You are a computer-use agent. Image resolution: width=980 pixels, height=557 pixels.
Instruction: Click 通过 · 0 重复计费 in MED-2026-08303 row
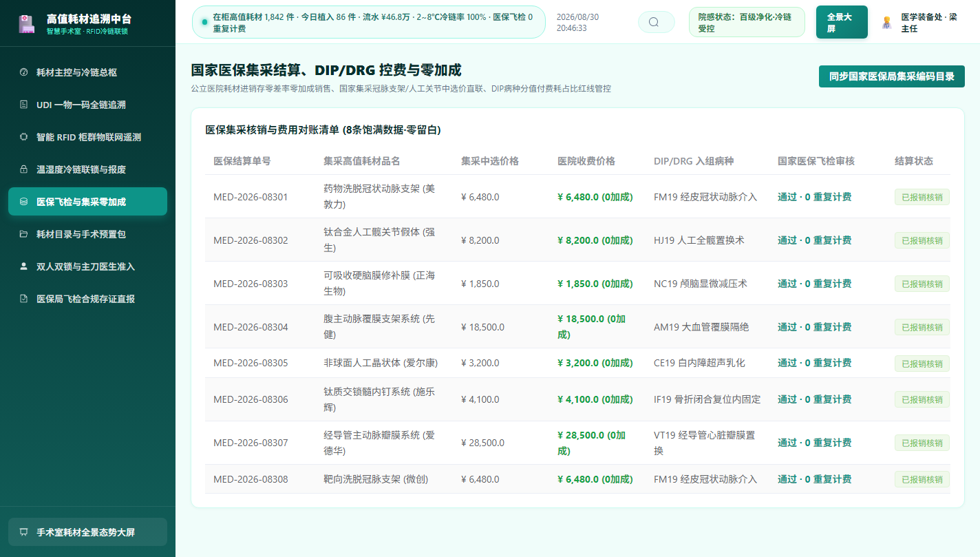click(x=815, y=284)
